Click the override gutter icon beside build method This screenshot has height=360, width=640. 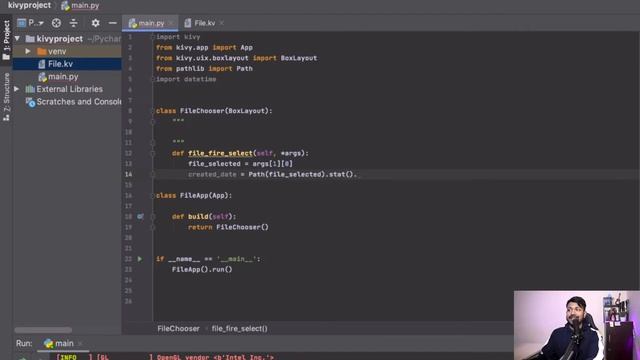tap(140, 216)
